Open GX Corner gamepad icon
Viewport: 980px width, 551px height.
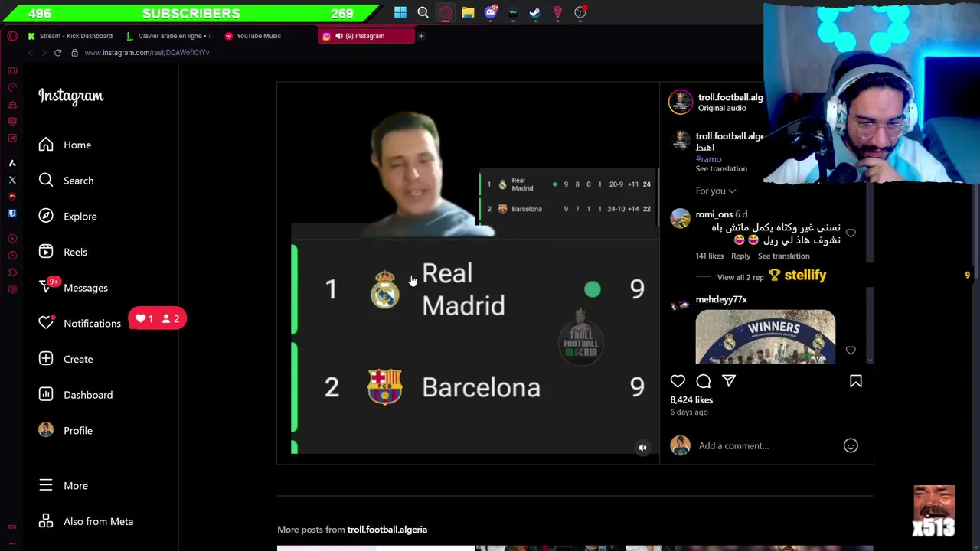[x=12, y=70]
